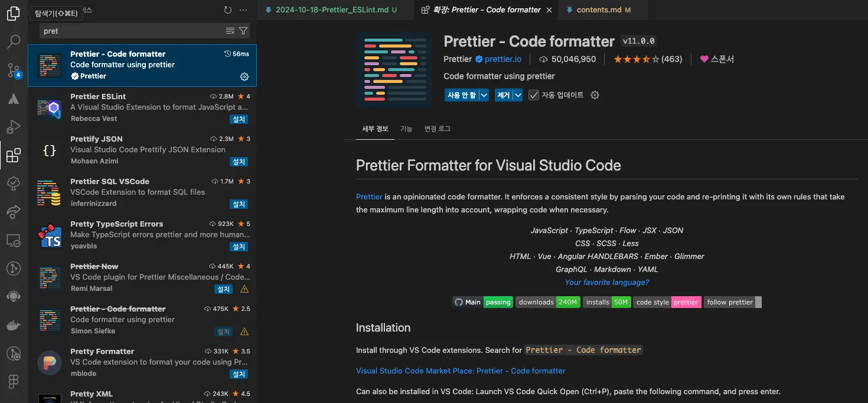
Task: Open the prettier.io publisher link
Action: 503,59
